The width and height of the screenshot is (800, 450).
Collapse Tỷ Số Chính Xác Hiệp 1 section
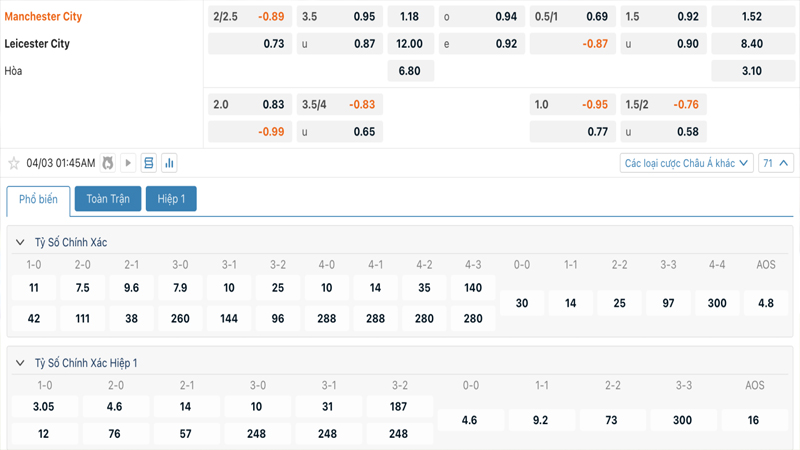[x=20, y=363]
